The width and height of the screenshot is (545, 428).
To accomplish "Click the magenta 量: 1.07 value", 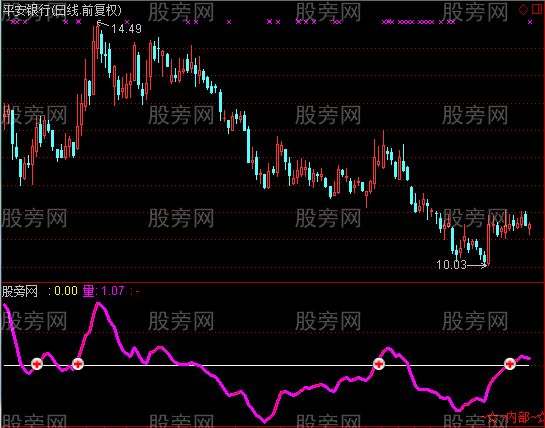I will click(x=103, y=291).
